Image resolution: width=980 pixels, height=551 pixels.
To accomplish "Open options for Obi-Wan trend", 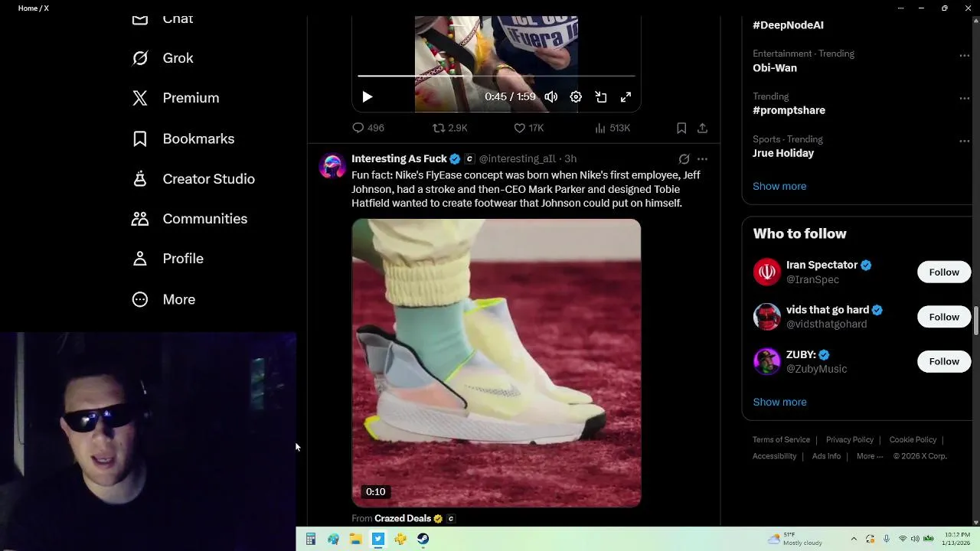I will (x=964, y=55).
